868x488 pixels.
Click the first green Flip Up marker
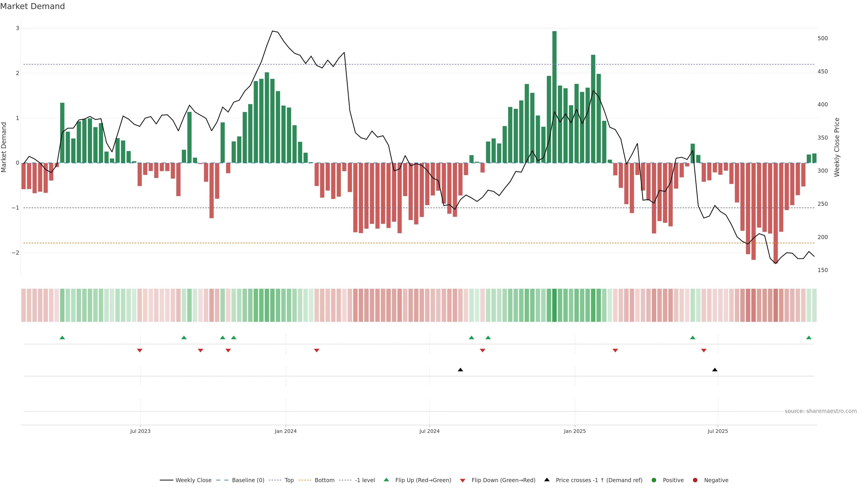62,338
